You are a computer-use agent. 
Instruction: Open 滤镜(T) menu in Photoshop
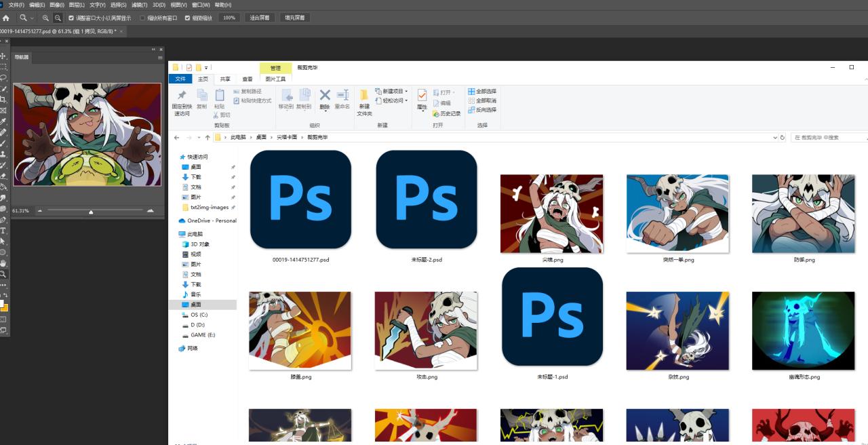tap(140, 5)
